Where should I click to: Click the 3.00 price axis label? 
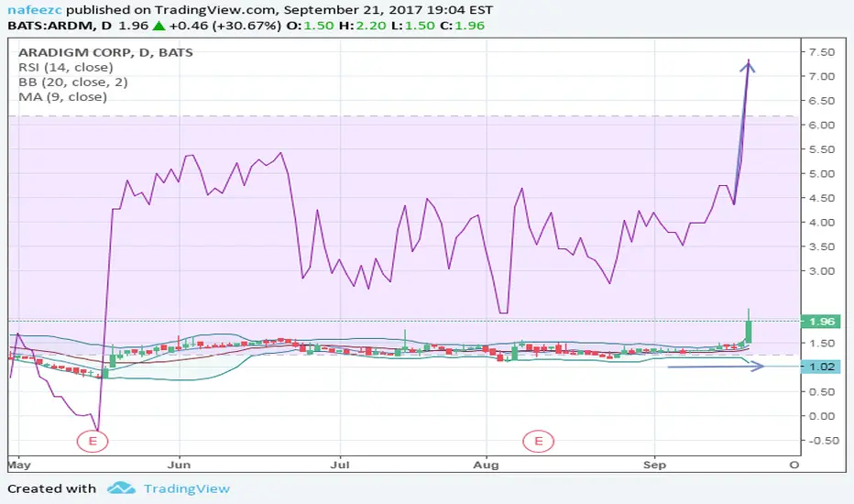tap(822, 271)
